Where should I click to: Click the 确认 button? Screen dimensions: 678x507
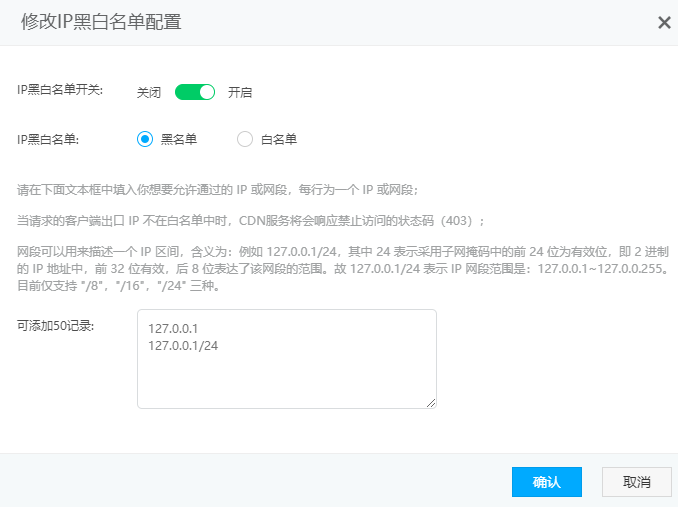tap(546, 482)
